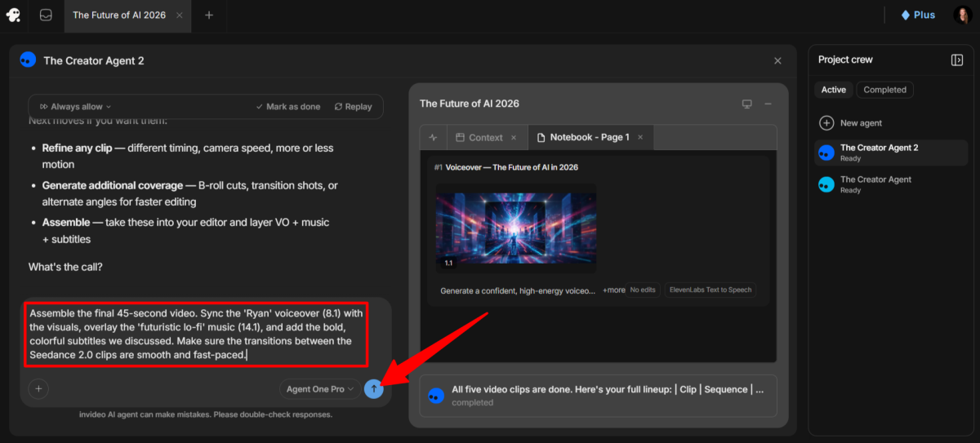This screenshot has height=443, width=980.
Task: Click the invideo home logo icon
Action: click(x=13, y=15)
